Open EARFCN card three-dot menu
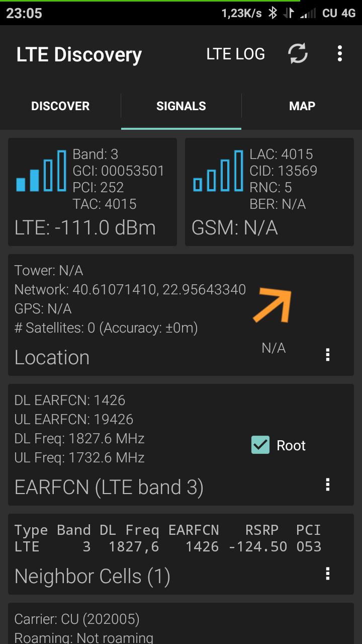Image resolution: width=362 pixels, height=644 pixels. point(328,485)
